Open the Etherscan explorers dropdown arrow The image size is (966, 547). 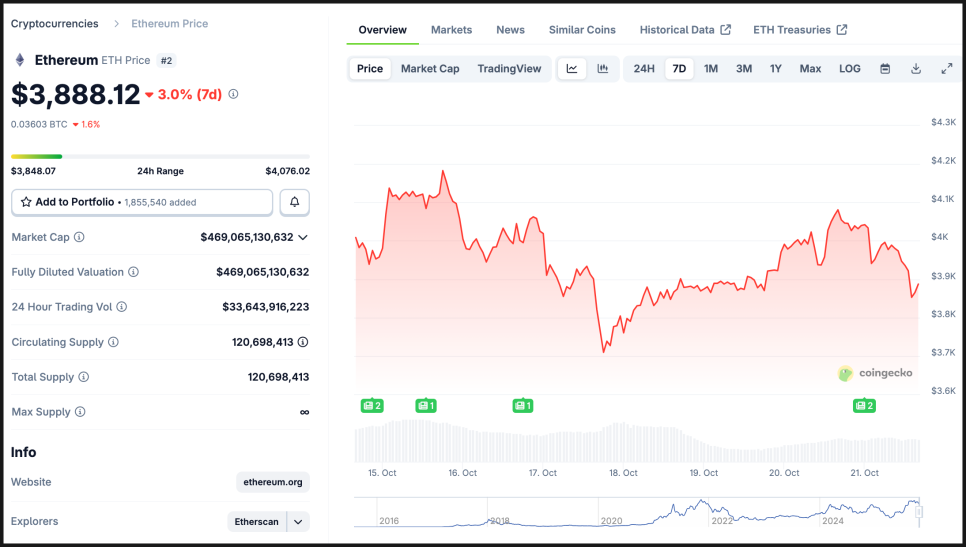coord(298,521)
